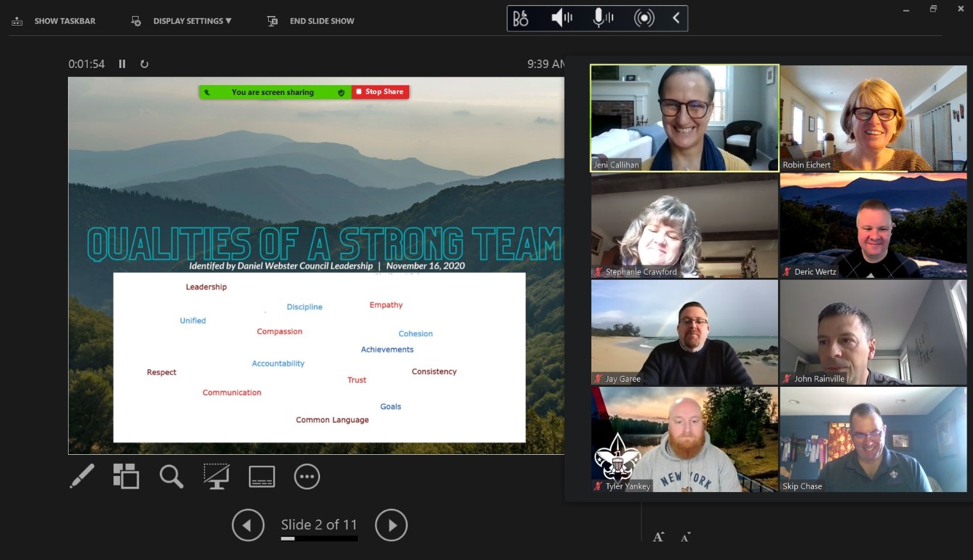Click the word Goals on slide

[391, 407]
